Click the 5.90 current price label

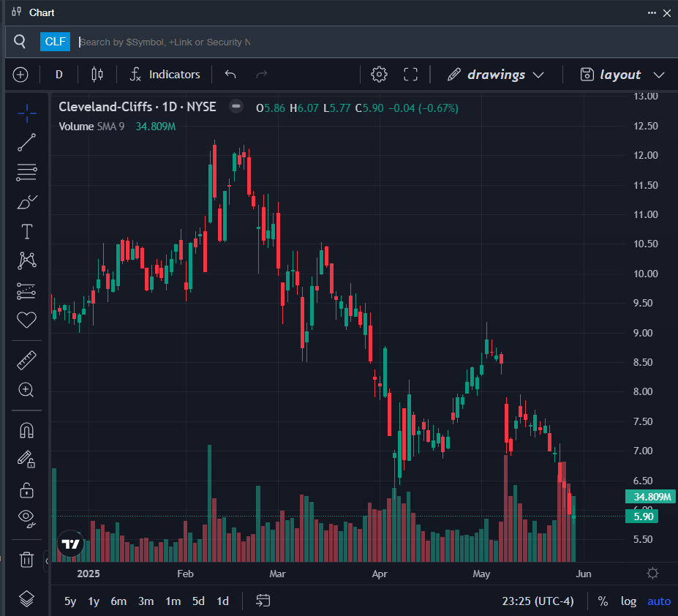[641, 517]
